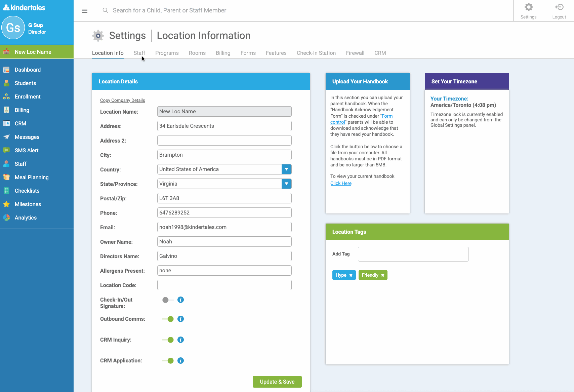
Task: Open Settings gear in top bar
Action: click(528, 11)
